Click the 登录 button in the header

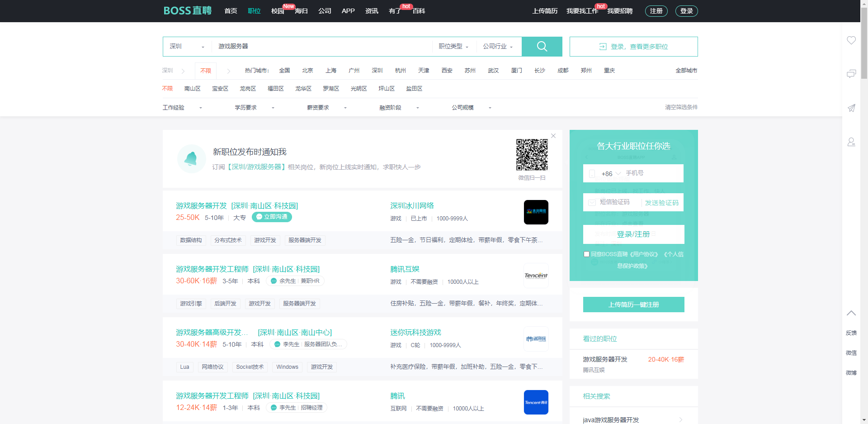pos(687,11)
